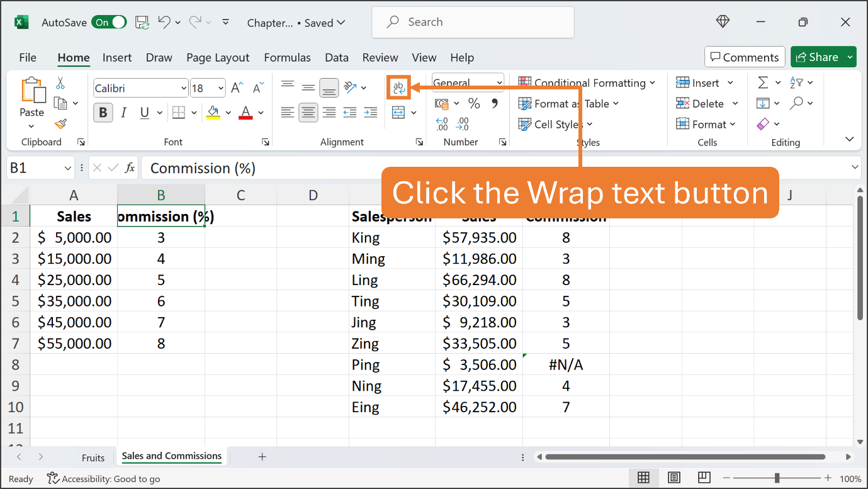The width and height of the screenshot is (868, 489).
Task: Click the Accounting Number Format icon
Action: 442,103
